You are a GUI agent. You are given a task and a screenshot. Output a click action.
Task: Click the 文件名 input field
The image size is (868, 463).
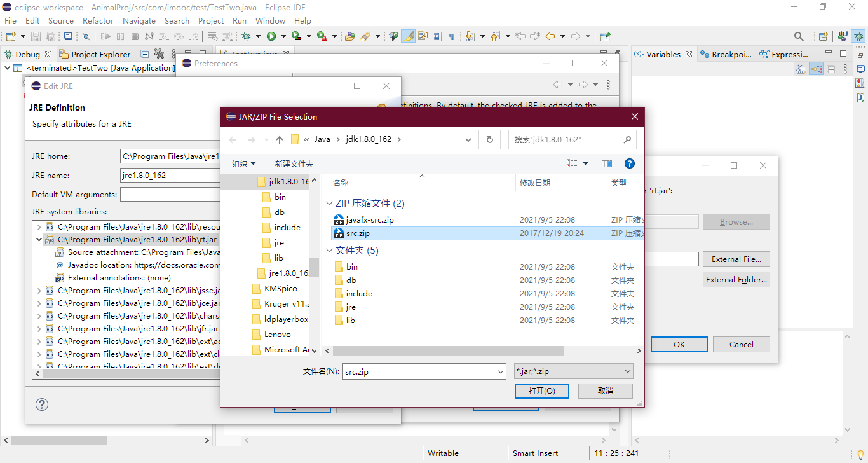tap(420, 371)
